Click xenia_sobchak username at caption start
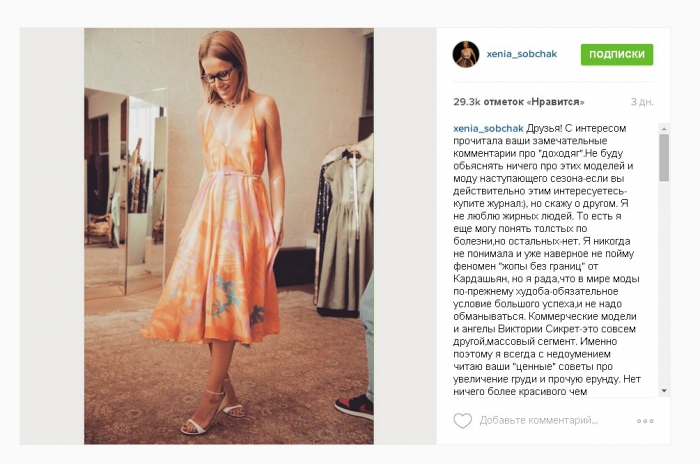The image size is (700, 464). pos(488,129)
